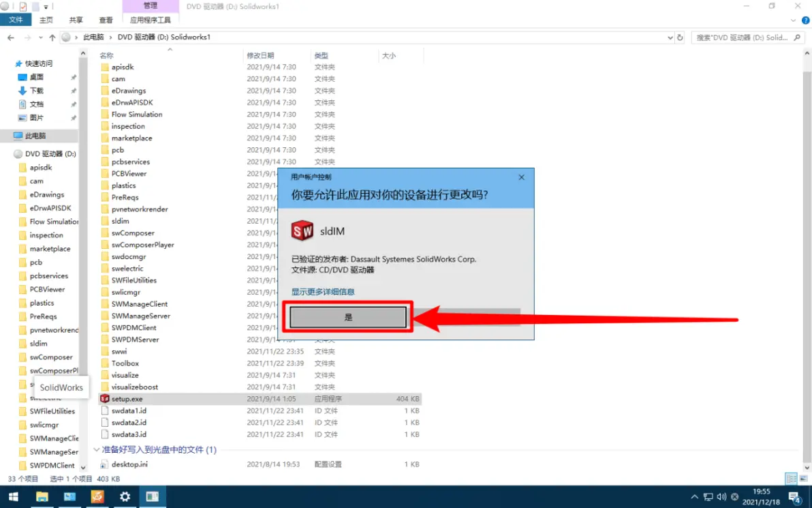Select the Toolbox folder icon
The height and width of the screenshot is (508, 812).
(105, 363)
